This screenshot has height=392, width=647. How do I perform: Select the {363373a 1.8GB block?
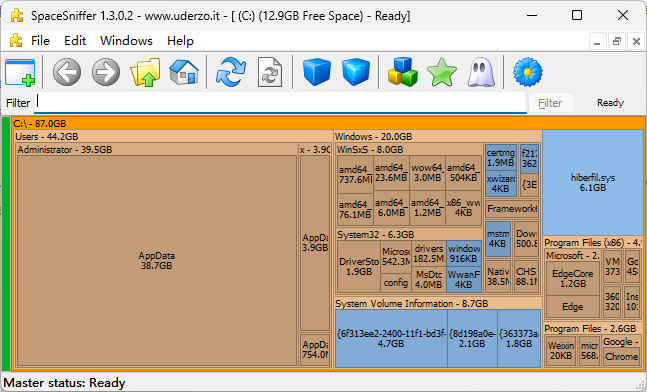click(519, 338)
